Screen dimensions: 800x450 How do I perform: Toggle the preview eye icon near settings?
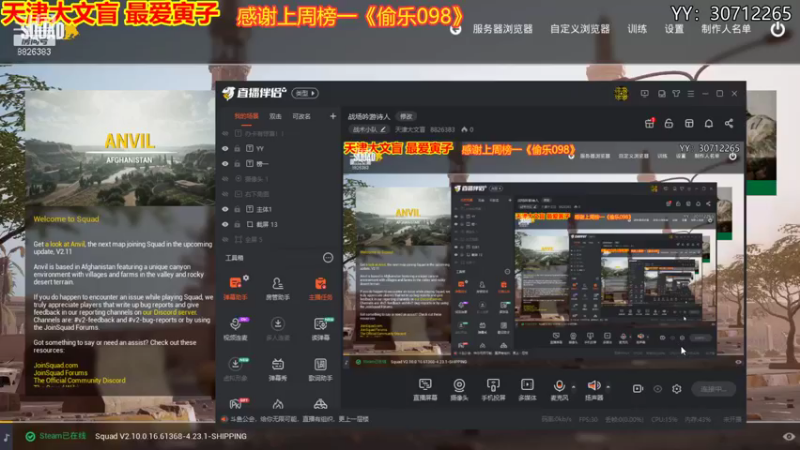tap(657, 389)
